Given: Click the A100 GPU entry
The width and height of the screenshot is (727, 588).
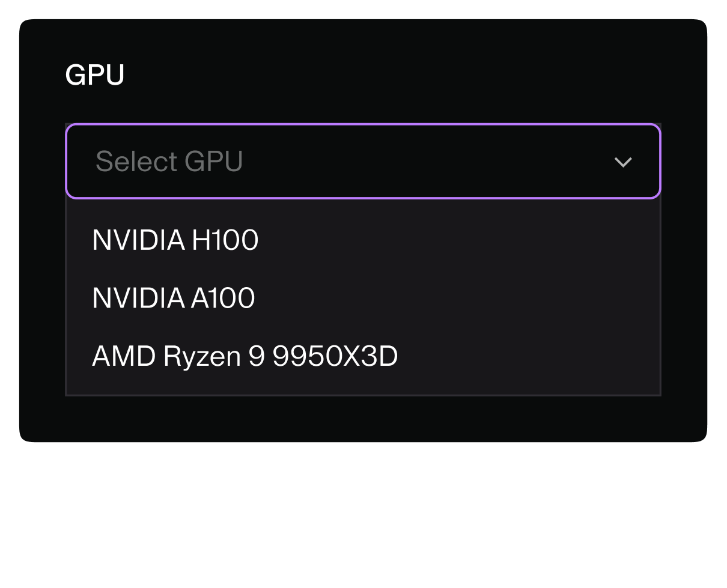Looking at the screenshot, I should (174, 298).
